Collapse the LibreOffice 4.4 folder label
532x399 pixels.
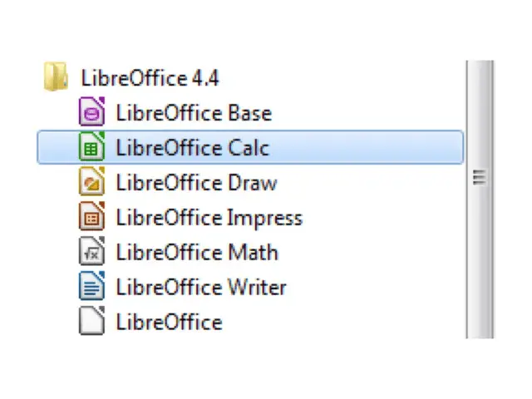point(150,78)
